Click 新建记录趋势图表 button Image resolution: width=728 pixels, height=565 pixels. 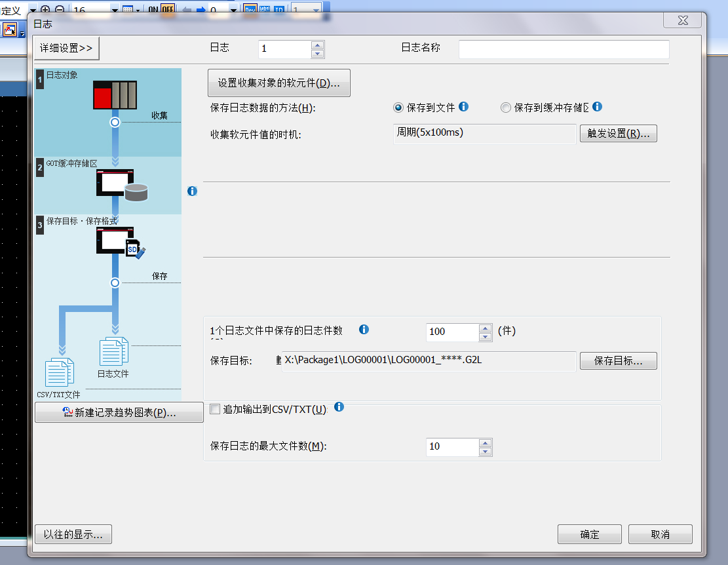pyautogui.click(x=119, y=412)
